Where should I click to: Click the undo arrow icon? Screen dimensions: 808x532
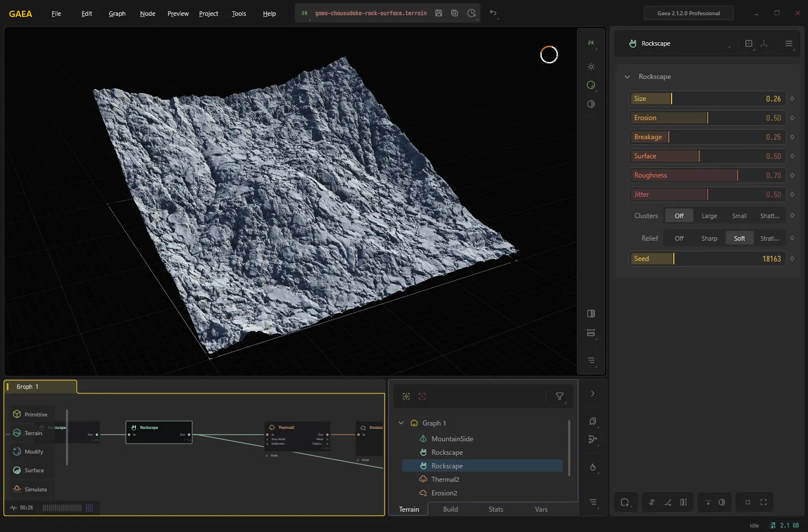tap(493, 13)
